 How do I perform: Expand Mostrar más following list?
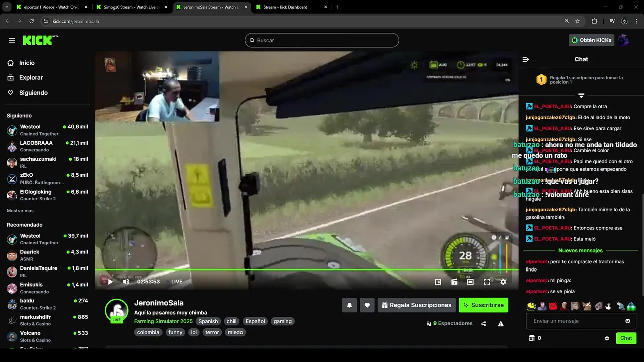(20, 211)
